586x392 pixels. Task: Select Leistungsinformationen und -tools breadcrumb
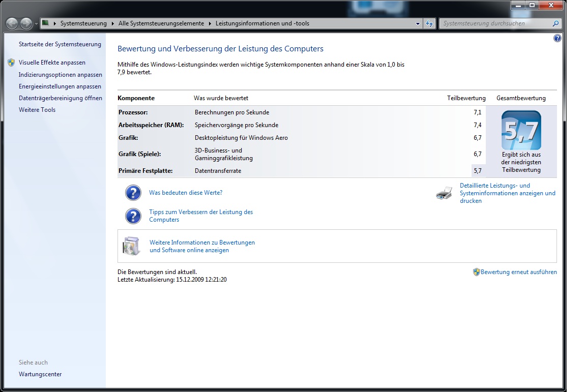(x=262, y=23)
